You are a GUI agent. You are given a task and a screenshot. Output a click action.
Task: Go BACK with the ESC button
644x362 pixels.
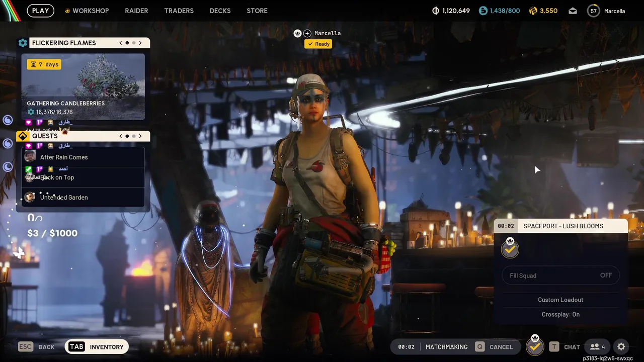pos(36,347)
